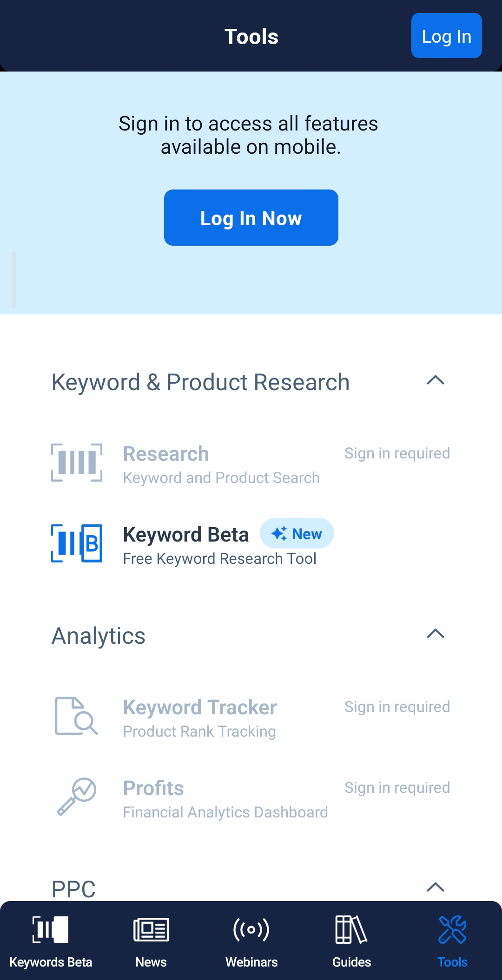Switch to the Keywords Beta tab
This screenshot has width=502, height=980.
point(51,941)
